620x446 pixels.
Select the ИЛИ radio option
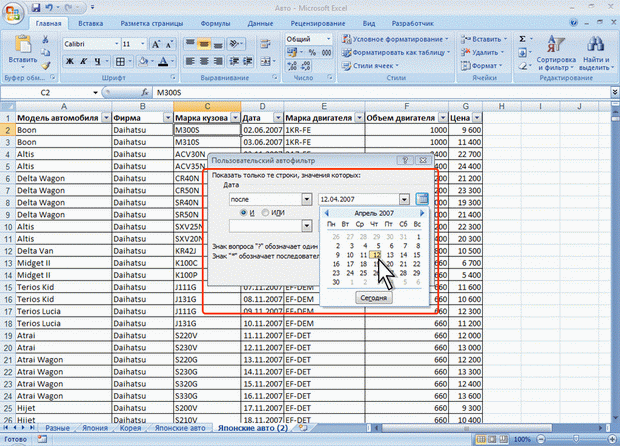tap(265, 213)
